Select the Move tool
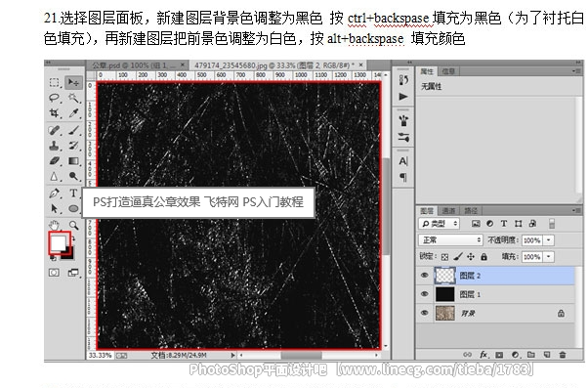 (x=73, y=82)
